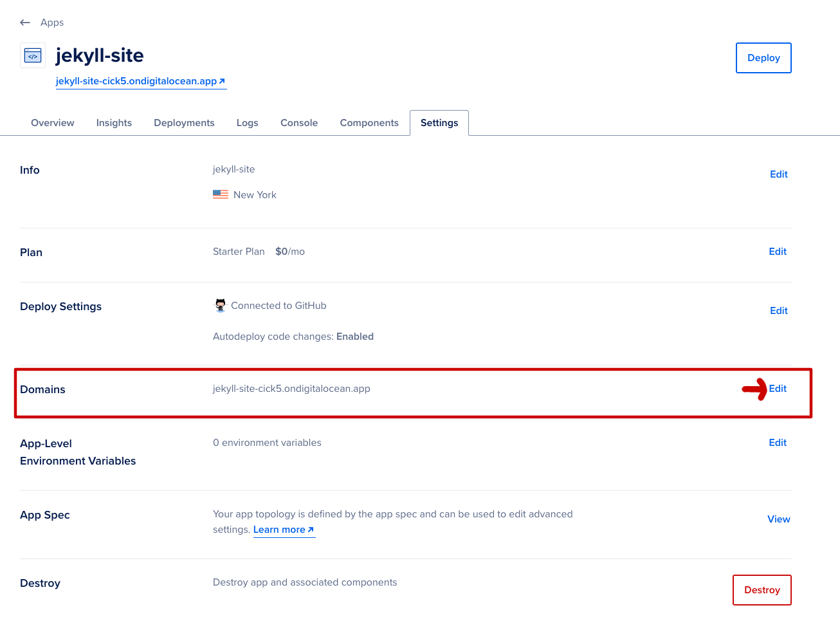840x619 pixels.
Task: Click the Plan section label
Action: coord(31,252)
